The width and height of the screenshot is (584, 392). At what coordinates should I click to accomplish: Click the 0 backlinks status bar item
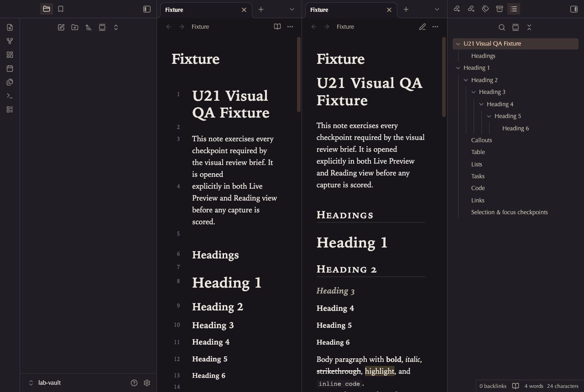pos(493,386)
